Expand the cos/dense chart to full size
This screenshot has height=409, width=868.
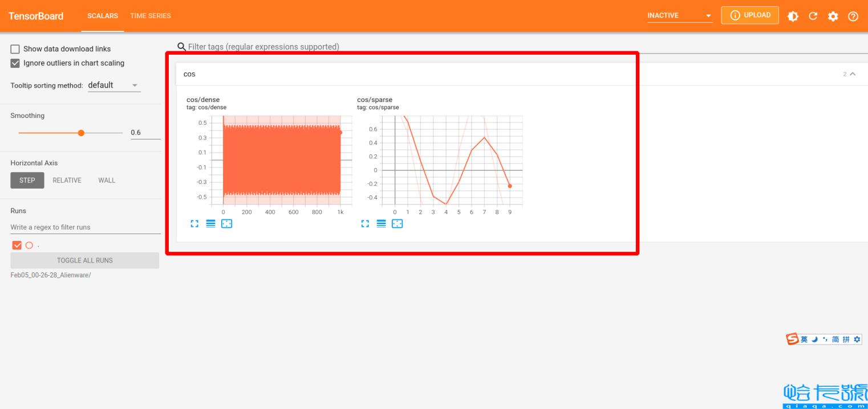pos(195,224)
